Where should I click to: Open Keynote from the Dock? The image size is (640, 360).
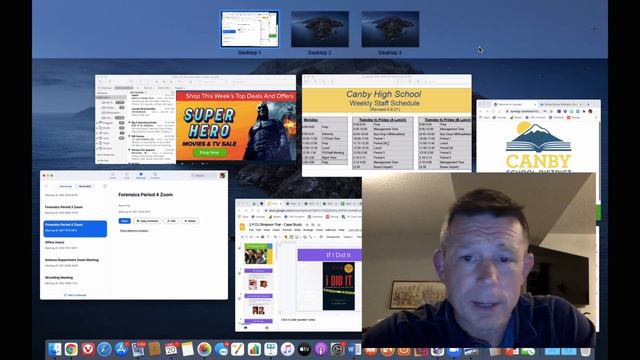tap(271, 349)
